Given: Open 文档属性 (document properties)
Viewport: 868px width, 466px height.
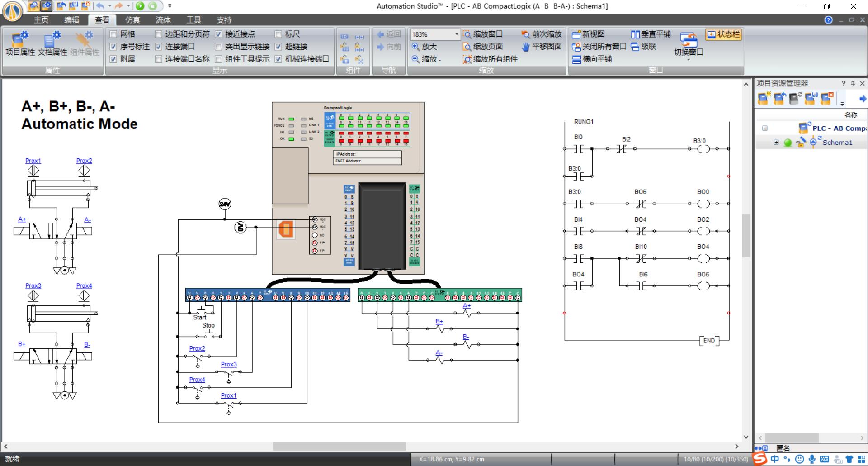Looking at the screenshot, I should pyautogui.click(x=52, y=44).
